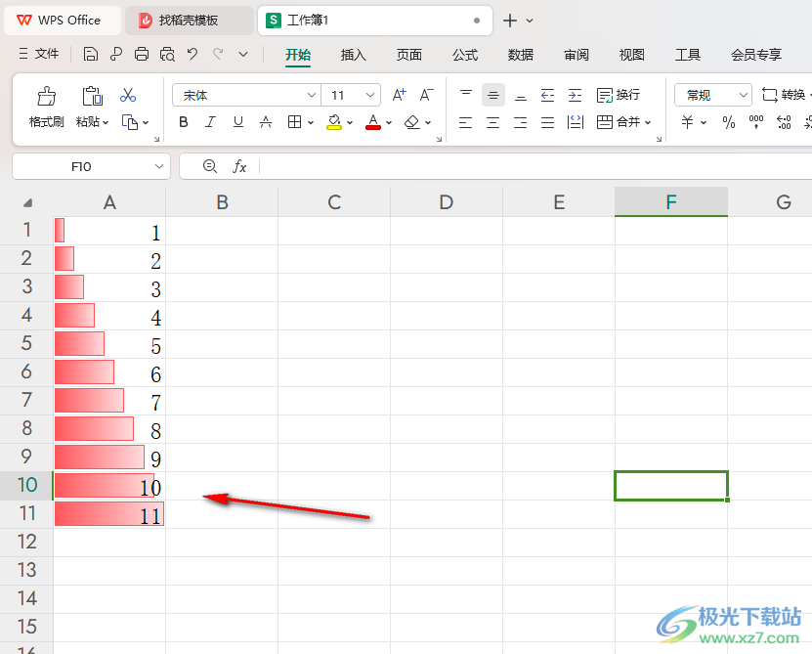Screen dimensions: 812x654
Task: Open the font name dropdown
Action: coord(312,95)
